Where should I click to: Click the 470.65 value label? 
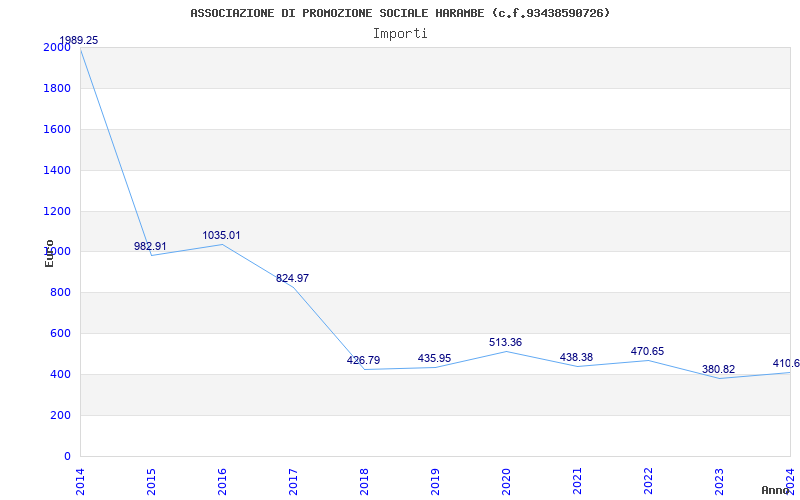[648, 351]
